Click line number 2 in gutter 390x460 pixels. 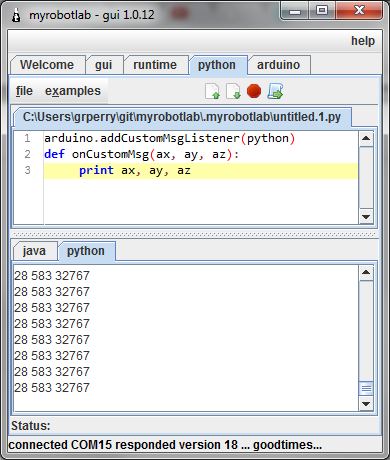point(27,154)
